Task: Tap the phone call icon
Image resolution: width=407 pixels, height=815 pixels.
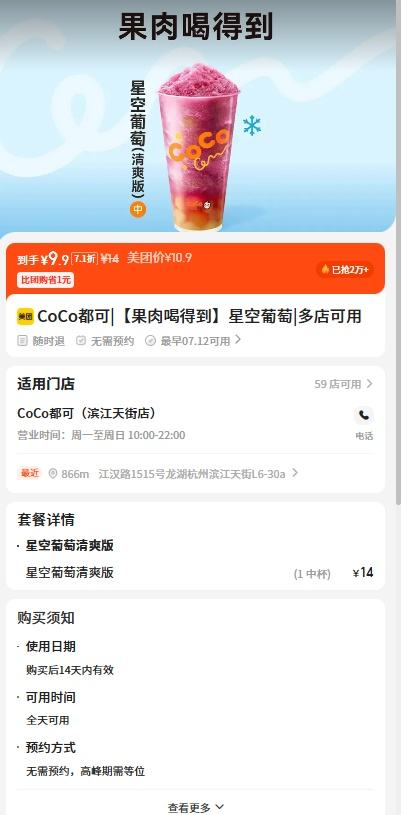Action: 364,415
